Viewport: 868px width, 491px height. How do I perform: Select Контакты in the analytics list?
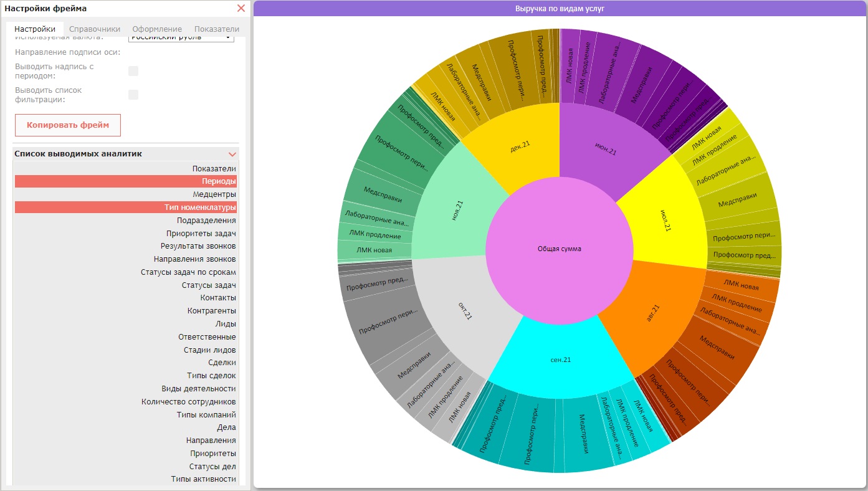click(x=126, y=298)
